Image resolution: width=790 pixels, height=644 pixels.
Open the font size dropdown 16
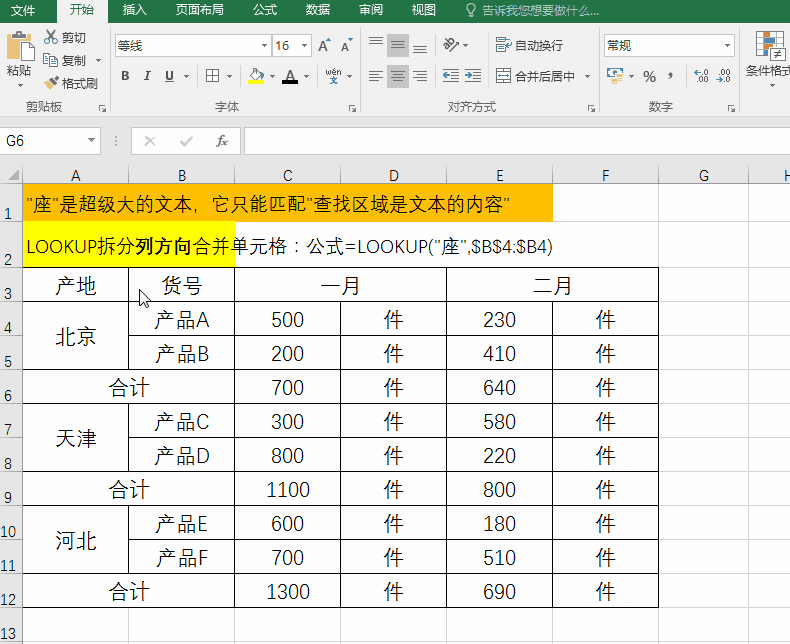coord(304,46)
